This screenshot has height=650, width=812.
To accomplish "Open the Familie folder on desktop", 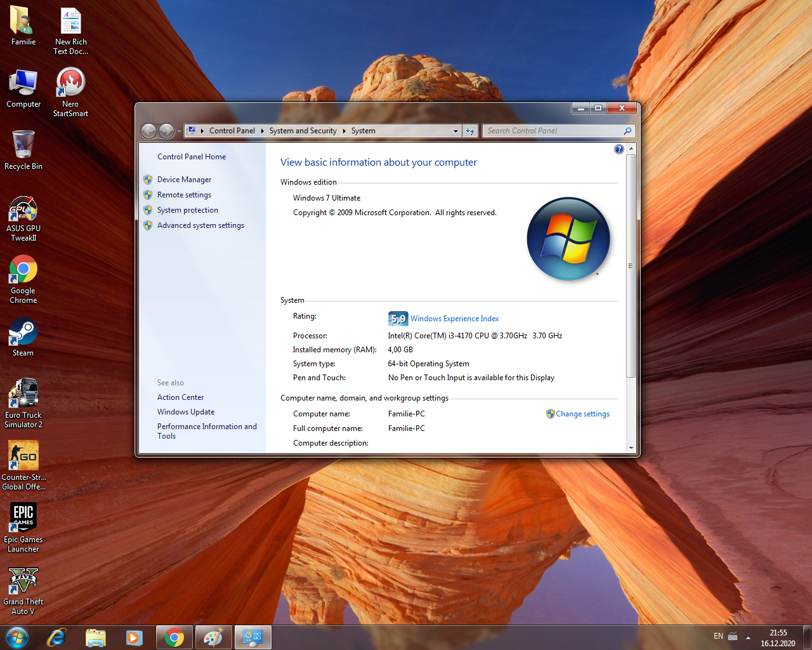I will point(23,26).
